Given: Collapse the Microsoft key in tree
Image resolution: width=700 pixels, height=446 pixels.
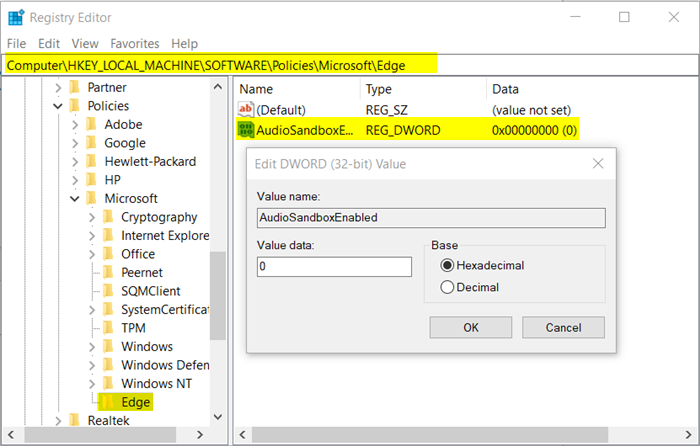Looking at the screenshot, I should tap(74, 199).
